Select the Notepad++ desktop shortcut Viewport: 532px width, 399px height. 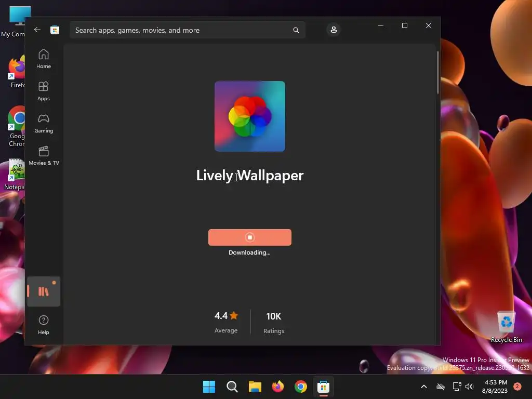pos(14,174)
